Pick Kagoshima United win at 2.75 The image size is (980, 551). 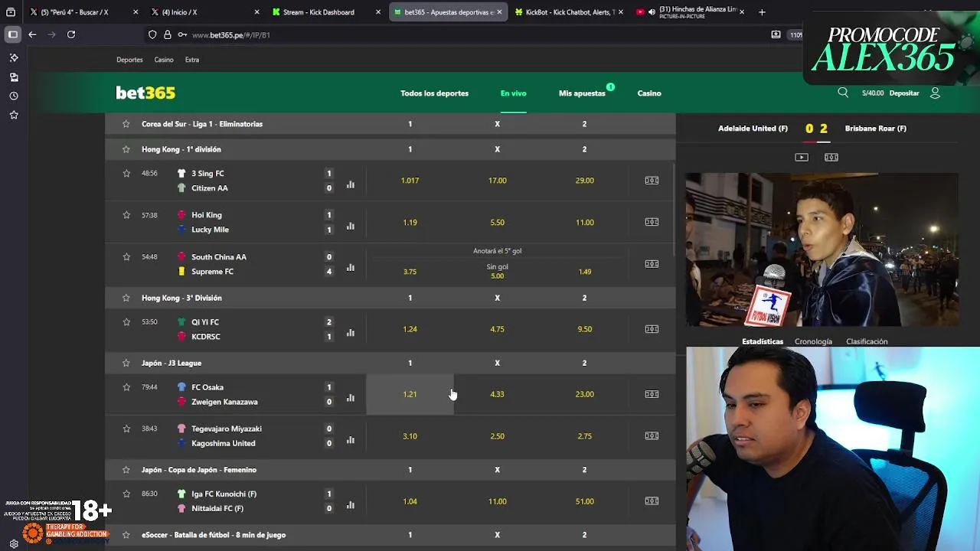click(584, 436)
